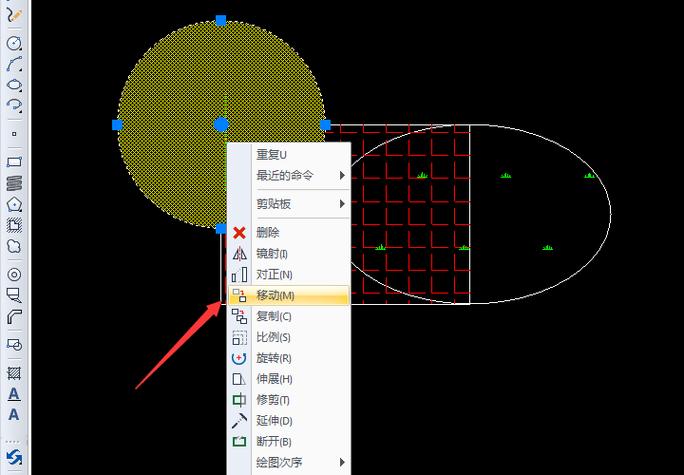The height and width of the screenshot is (475, 684).
Task: Open the Hatch fill tool
Action: (14, 372)
